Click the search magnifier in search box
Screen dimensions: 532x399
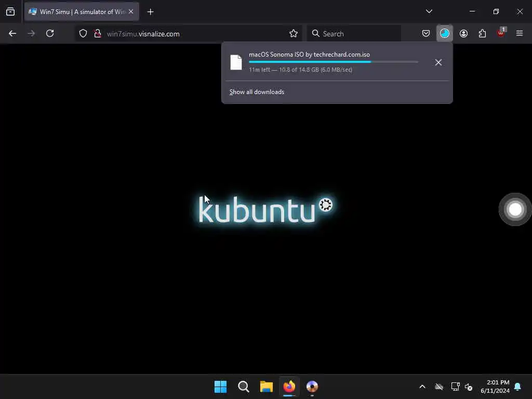coord(315,34)
